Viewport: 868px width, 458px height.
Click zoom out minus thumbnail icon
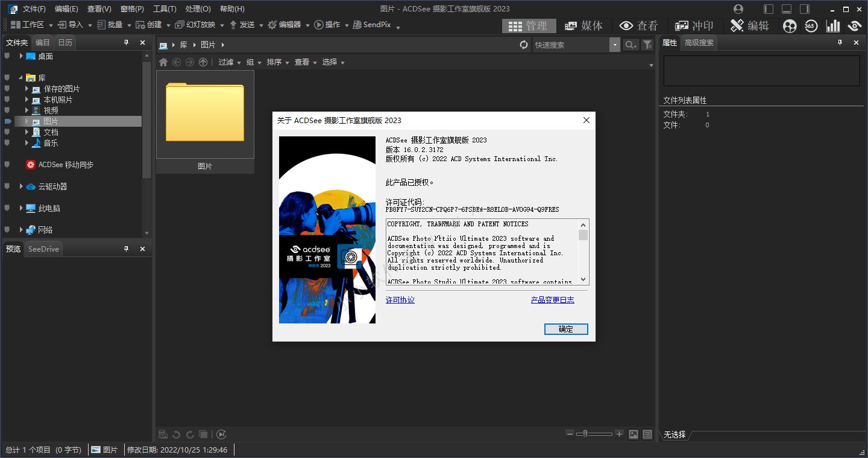point(570,434)
